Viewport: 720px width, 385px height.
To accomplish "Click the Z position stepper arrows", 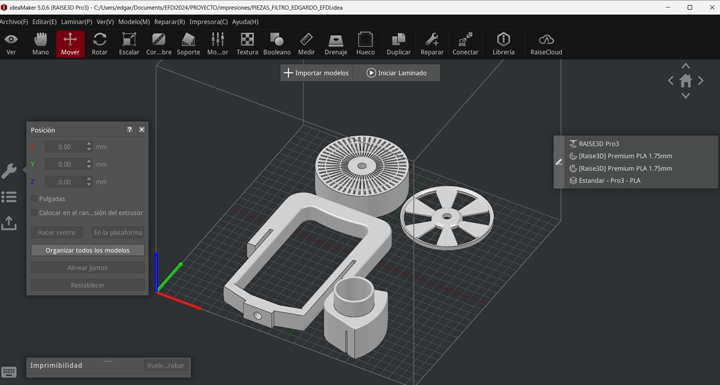I will [x=89, y=181].
